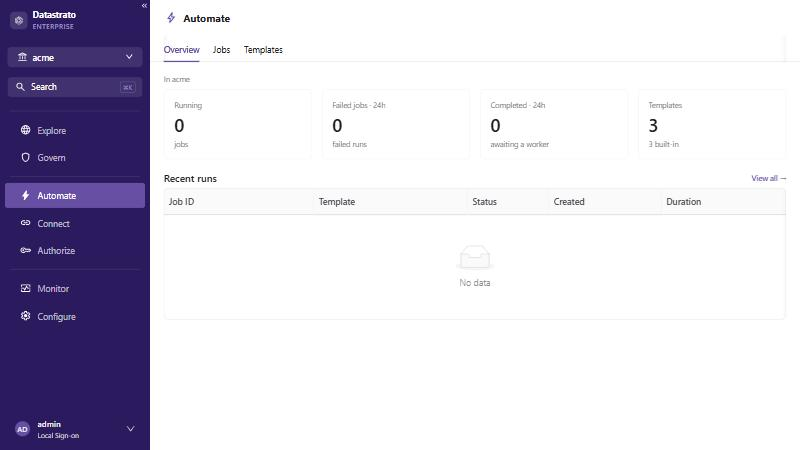Screen dimensions: 800x450
Task: Click the Monitor chart icon
Action: pos(26,288)
